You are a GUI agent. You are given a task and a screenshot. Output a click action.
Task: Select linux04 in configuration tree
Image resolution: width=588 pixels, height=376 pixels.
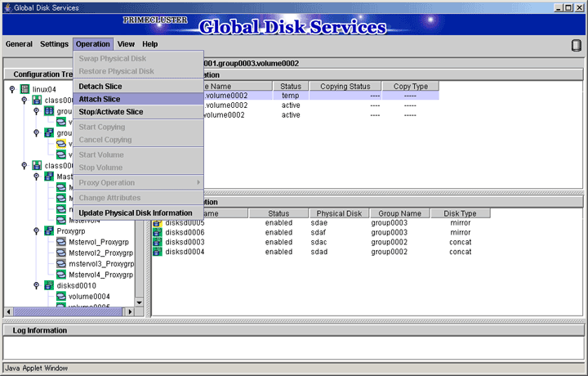[x=44, y=89]
